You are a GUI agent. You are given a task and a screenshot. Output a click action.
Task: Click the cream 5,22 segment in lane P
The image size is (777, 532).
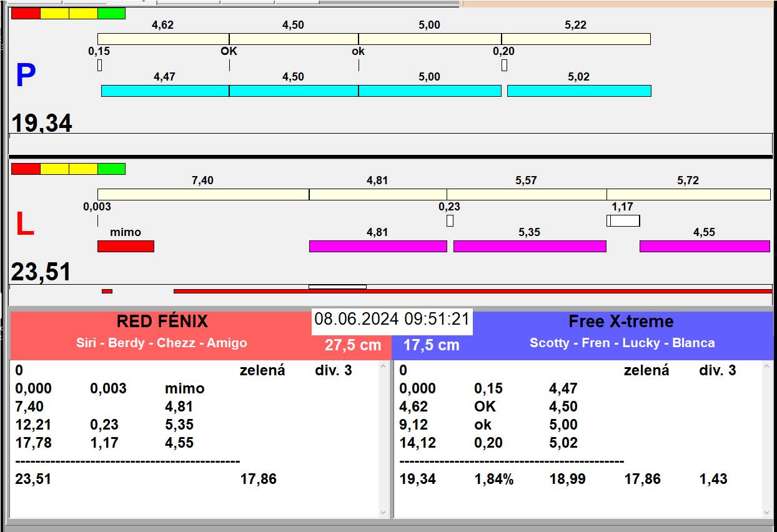(x=575, y=39)
